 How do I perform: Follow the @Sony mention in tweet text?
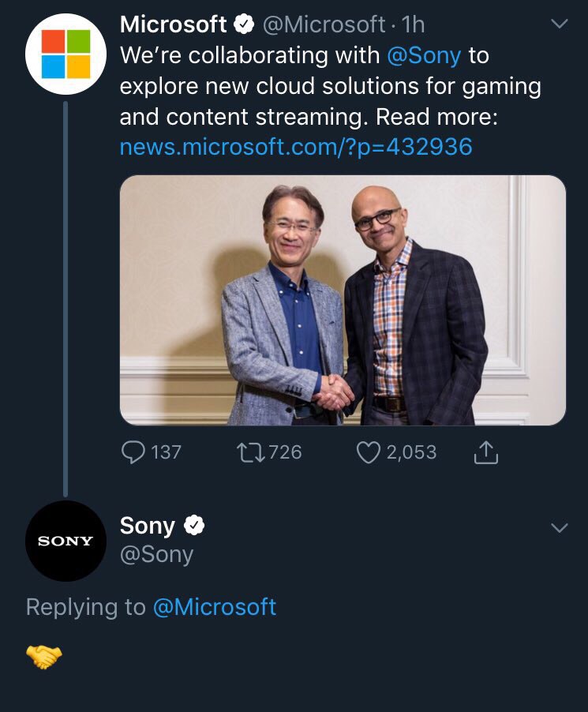pos(424,56)
